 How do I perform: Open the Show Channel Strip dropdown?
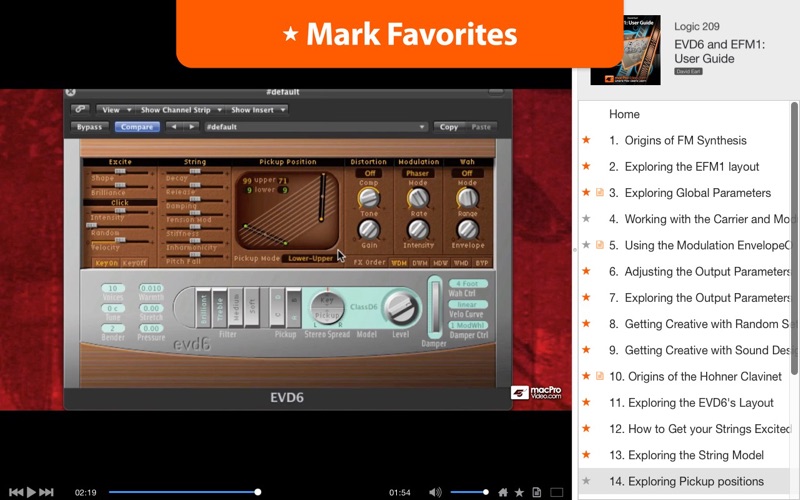click(x=180, y=110)
